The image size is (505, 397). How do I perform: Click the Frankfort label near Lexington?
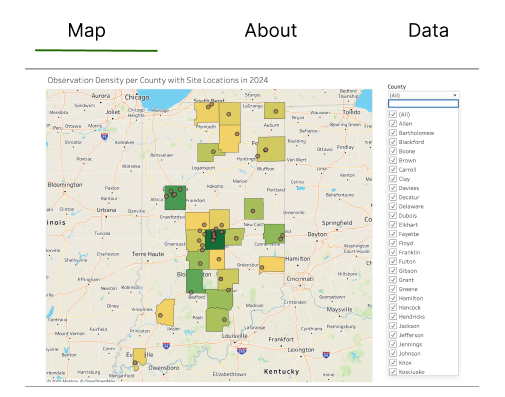tap(281, 339)
